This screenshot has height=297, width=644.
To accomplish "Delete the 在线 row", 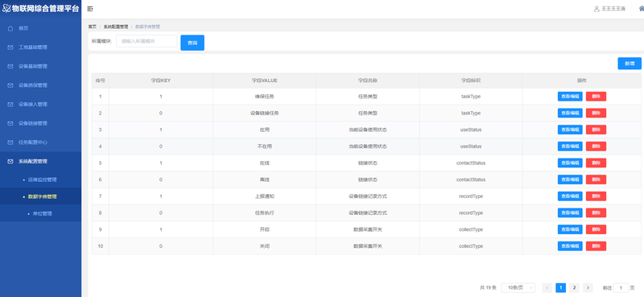I will 596,163.
